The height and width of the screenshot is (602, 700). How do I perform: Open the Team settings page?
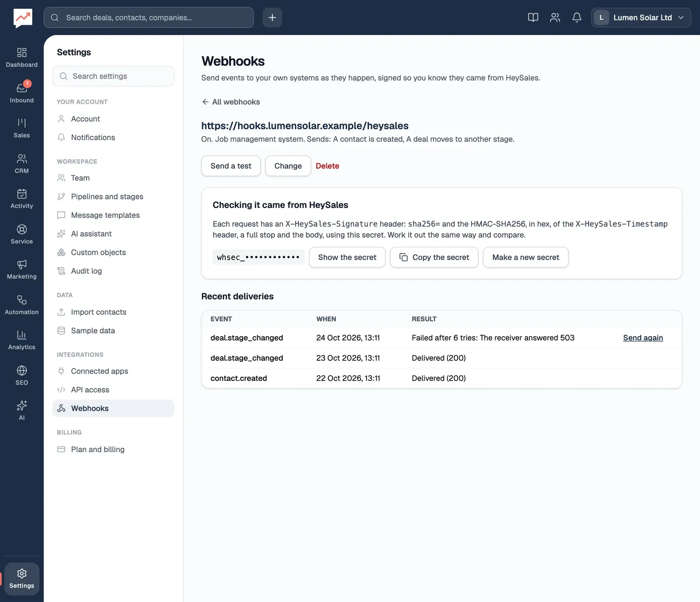click(x=113, y=178)
